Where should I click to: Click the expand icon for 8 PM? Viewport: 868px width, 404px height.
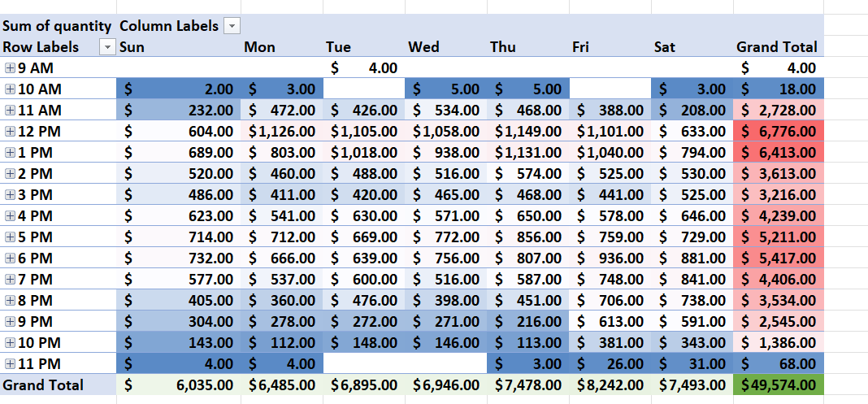[x=10, y=301]
